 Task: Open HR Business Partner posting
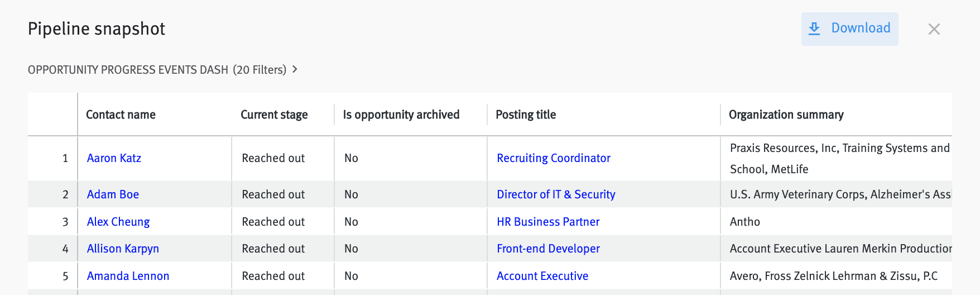[548, 222]
